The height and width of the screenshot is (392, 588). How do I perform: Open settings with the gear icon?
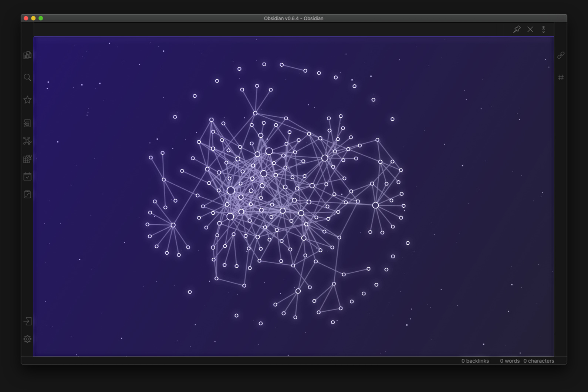click(x=27, y=339)
